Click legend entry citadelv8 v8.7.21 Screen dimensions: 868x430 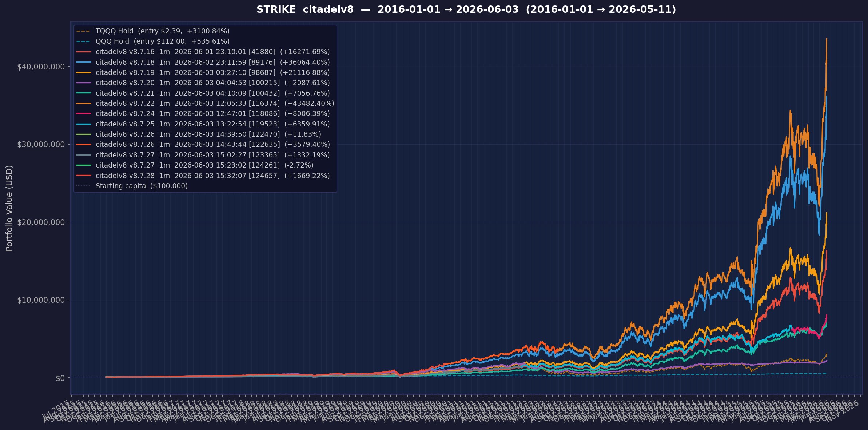tap(203, 93)
